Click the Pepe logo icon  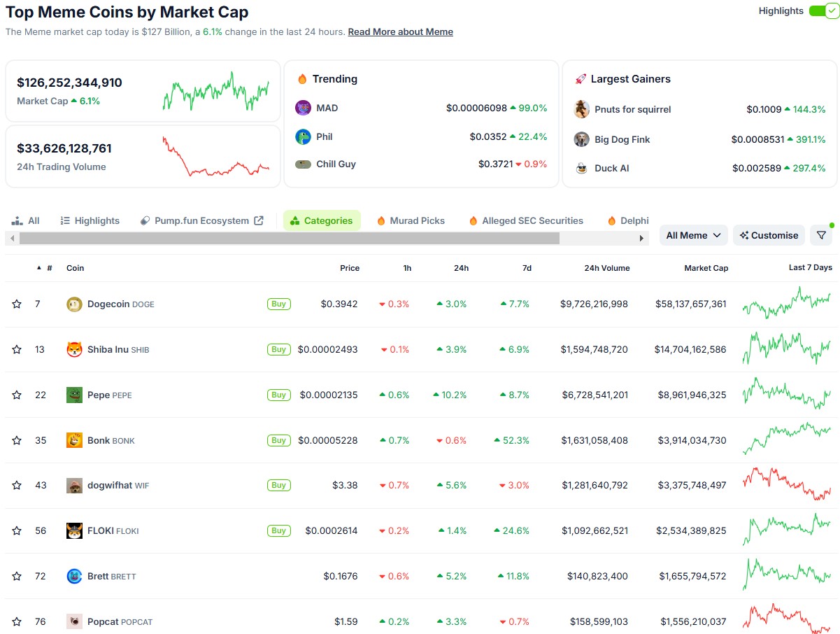click(74, 395)
